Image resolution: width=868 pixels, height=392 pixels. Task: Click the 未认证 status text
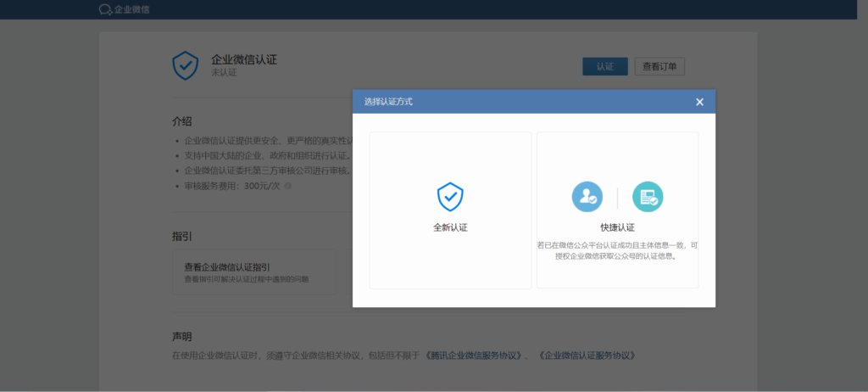click(224, 73)
